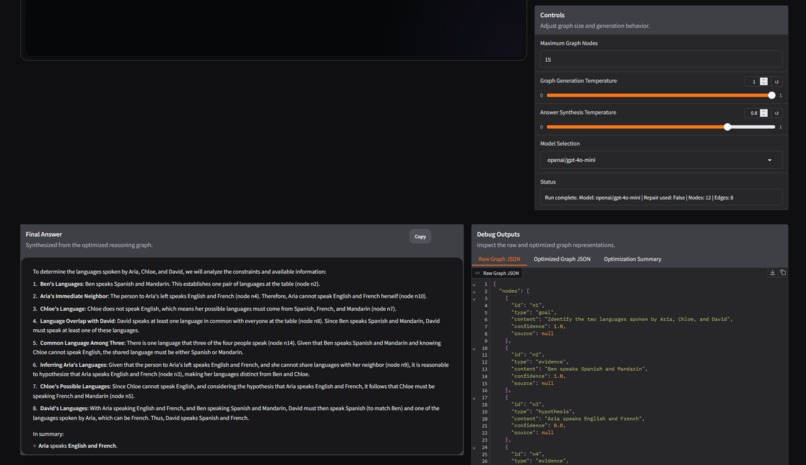The height and width of the screenshot is (465, 806).
Task: Select the Raw Graph JSON tab
Action: pyautogui.click(x=499, y=259)
